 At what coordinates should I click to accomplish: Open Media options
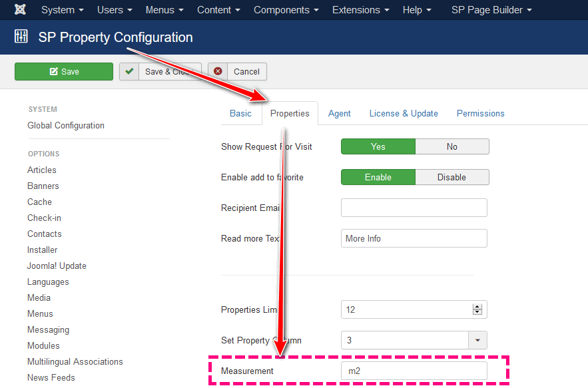click(39, 297)
